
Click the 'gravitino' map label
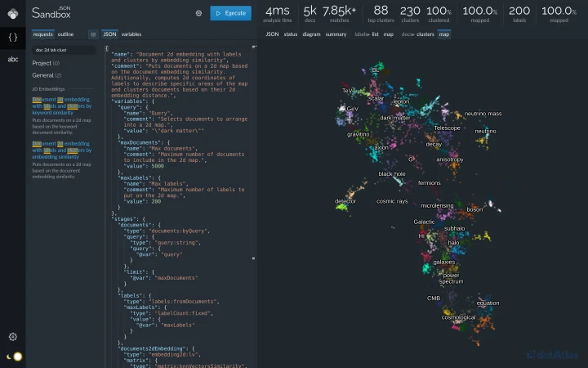point(359,134)
